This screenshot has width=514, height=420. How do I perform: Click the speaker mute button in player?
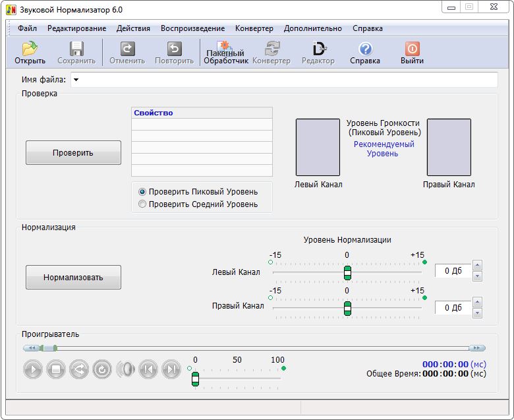pos(125,369)
